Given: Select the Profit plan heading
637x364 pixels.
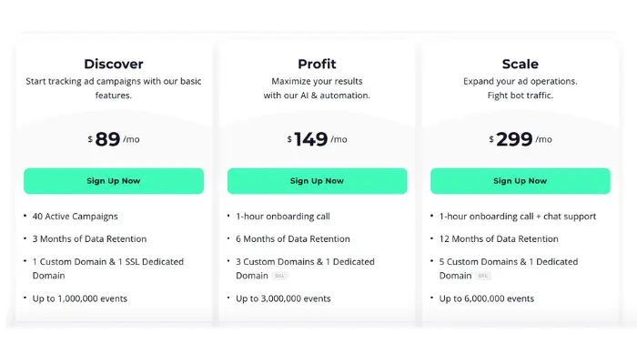Looking at the screenshot, I should [x=317, y=64].
